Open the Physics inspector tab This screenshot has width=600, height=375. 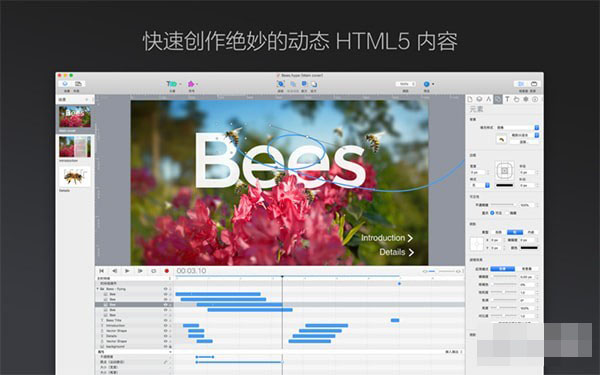coord(526,99)
